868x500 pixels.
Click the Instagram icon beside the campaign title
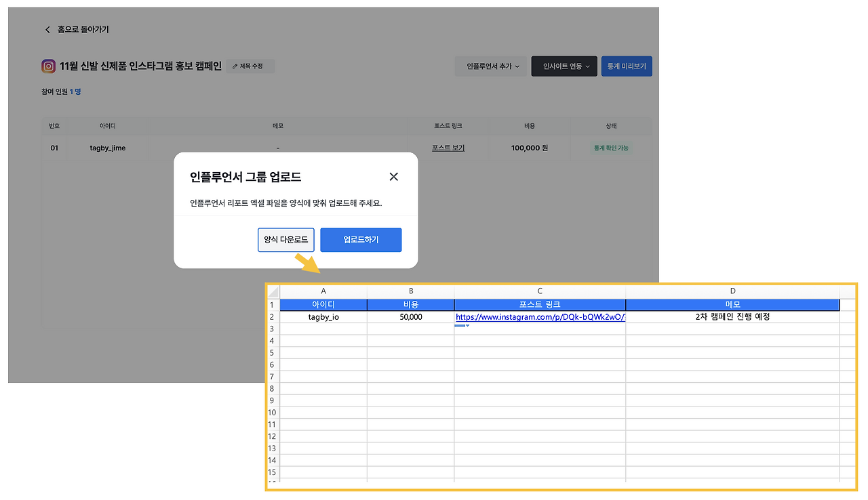(48, 66)
